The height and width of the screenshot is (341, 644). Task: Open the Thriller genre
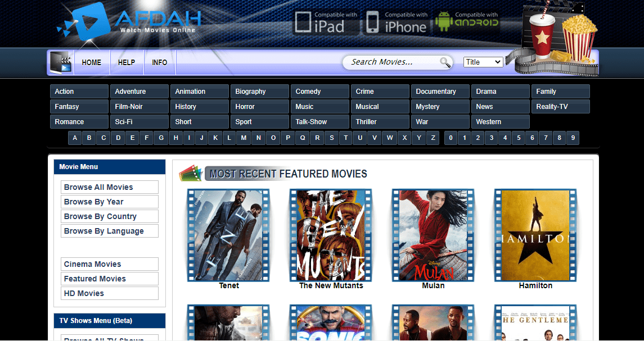click(380, 122)
